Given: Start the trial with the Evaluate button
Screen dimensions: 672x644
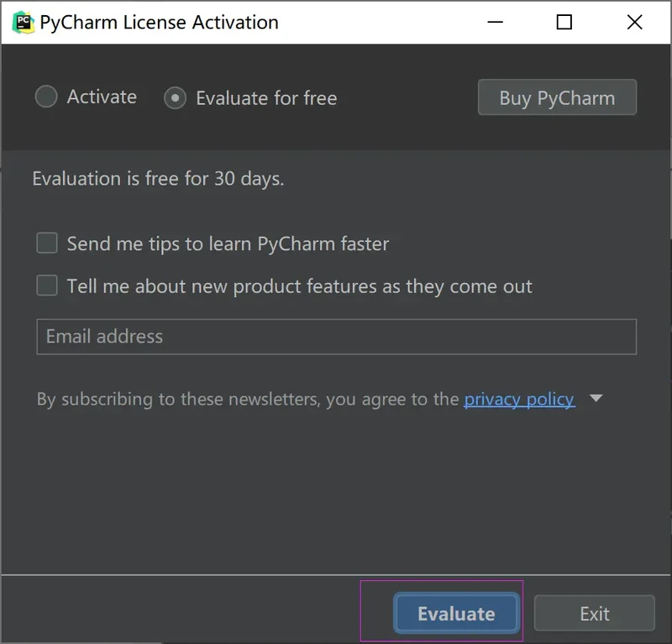Looking at the screenshot, I should coord(456,614).
